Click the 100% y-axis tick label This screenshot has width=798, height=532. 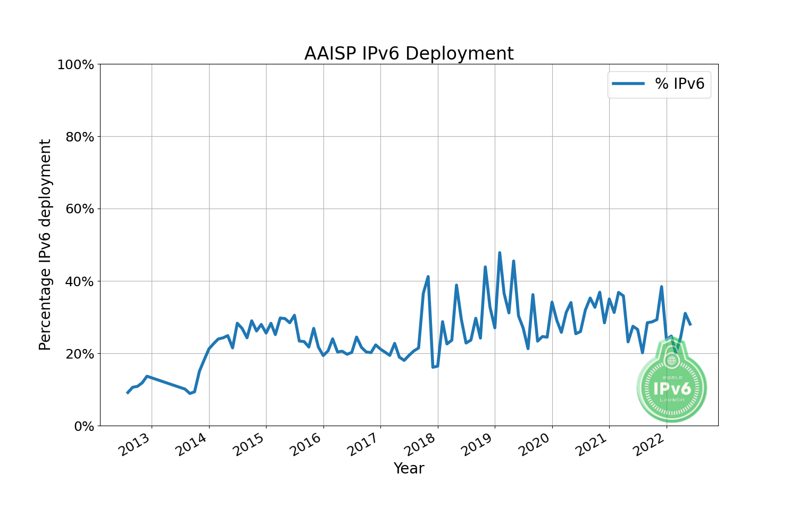point(76,65)
